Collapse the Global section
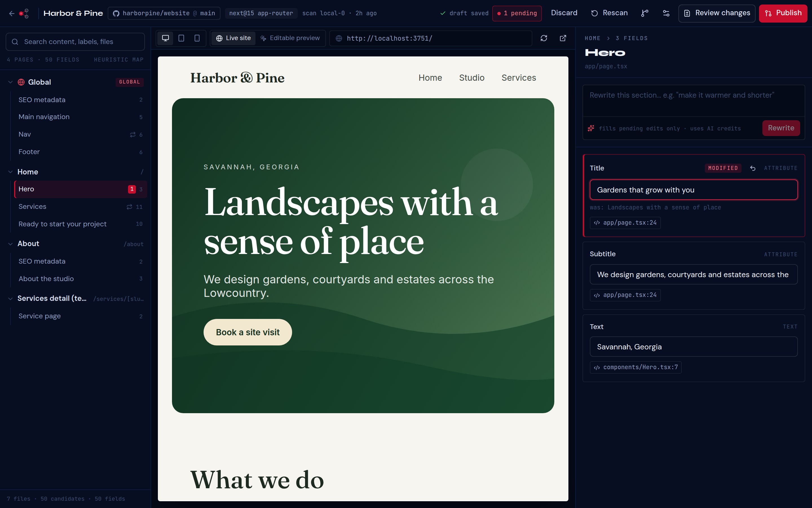The width and height of the screenshot is (812, 508). 10,82
